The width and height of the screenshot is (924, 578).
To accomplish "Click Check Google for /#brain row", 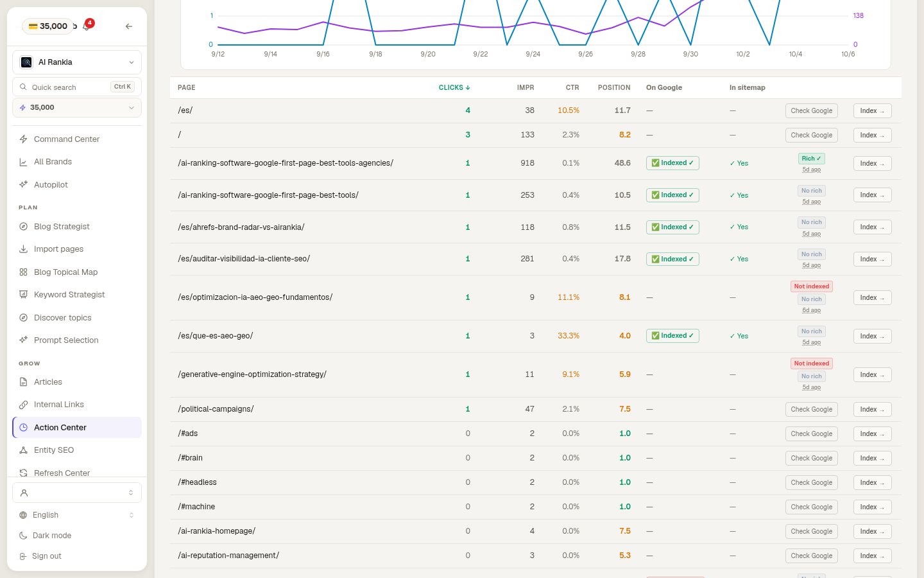I will pos(812,458).
